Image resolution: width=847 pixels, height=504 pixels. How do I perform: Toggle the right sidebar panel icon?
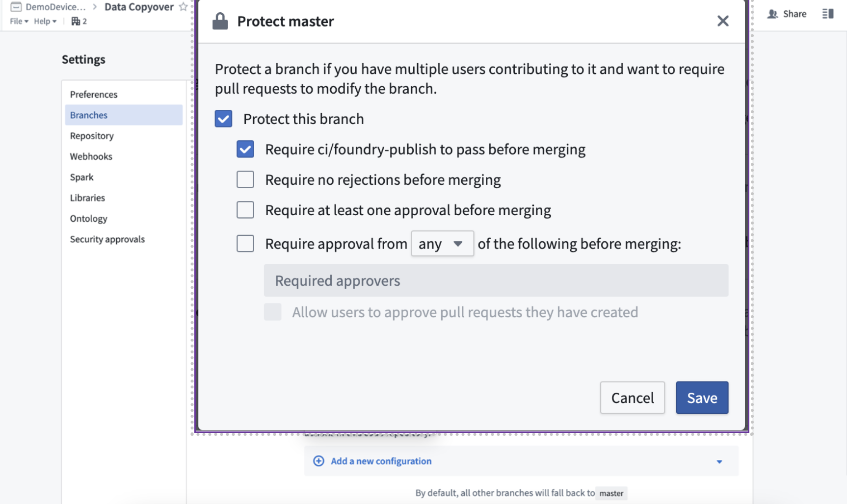pos(828,14)
